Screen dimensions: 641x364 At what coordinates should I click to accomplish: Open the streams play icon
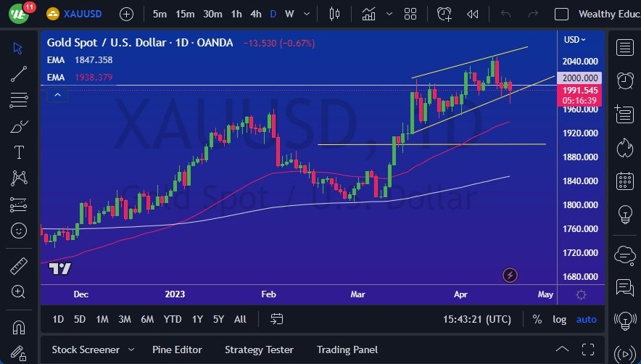pos(624,353)
